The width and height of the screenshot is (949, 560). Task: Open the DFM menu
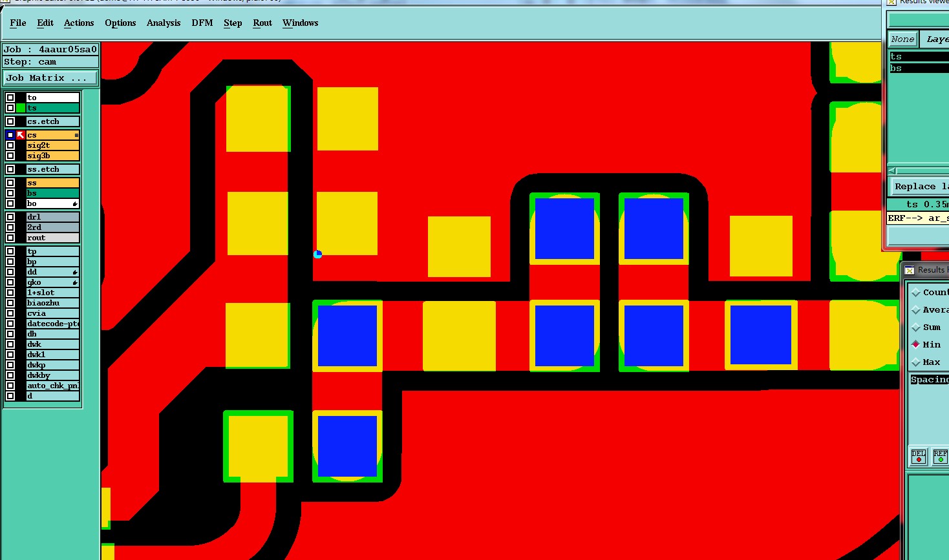(202, 23)
